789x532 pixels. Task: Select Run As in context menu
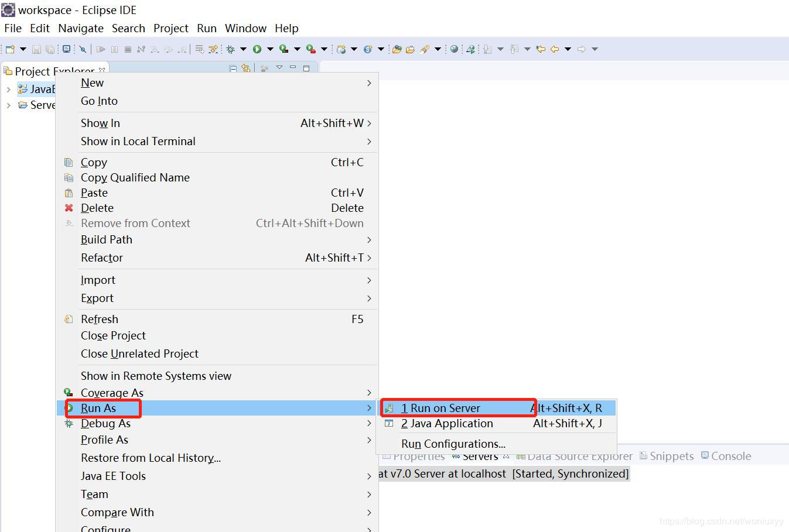click(x=217, y=408)
